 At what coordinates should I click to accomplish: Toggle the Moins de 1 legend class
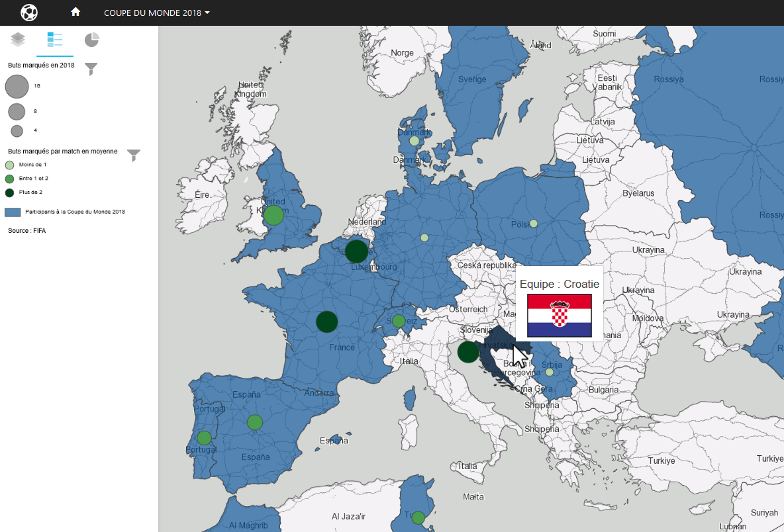tap(9, 165)
